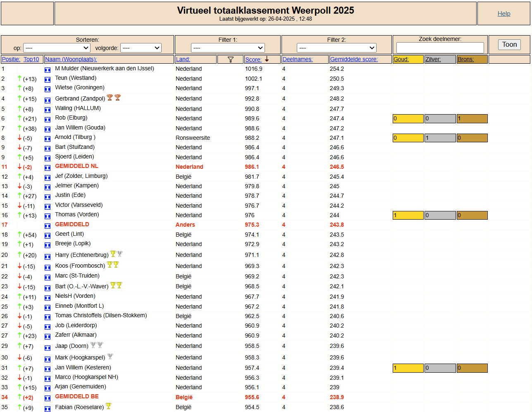Click the funnel filter icon in Land column
The height and width of the screenshot is (412, 532).
pyautogui.click(x=231, y=60)
